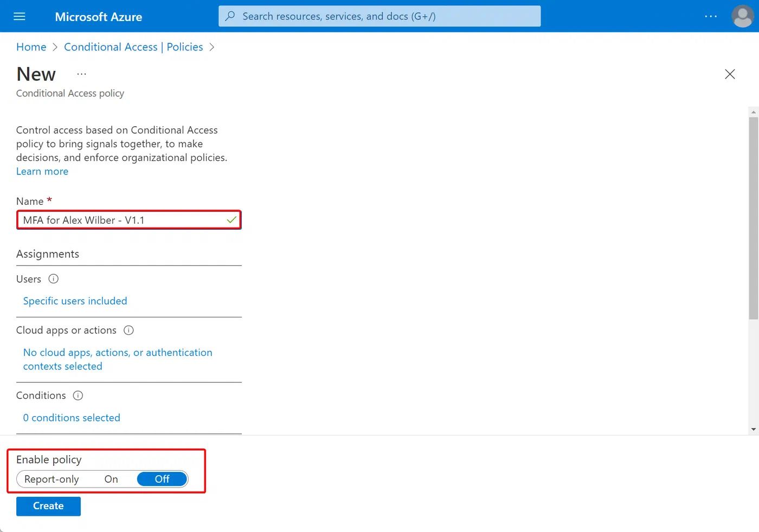Focus the Search resources box
Image resolution: width=759 pixels, height=532 pixels.
(379, 16)
